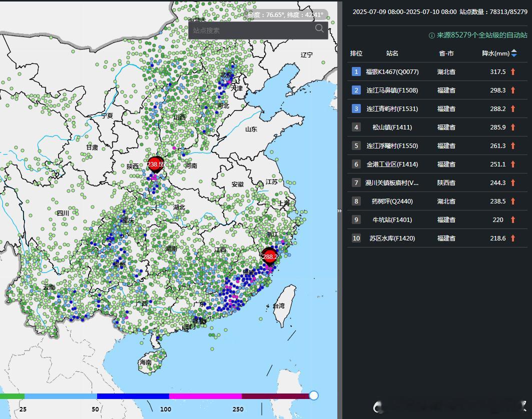
Task: Click the date range 2025-07-09 08:00-2025-07-10 08:00
Action: [404, 12]
